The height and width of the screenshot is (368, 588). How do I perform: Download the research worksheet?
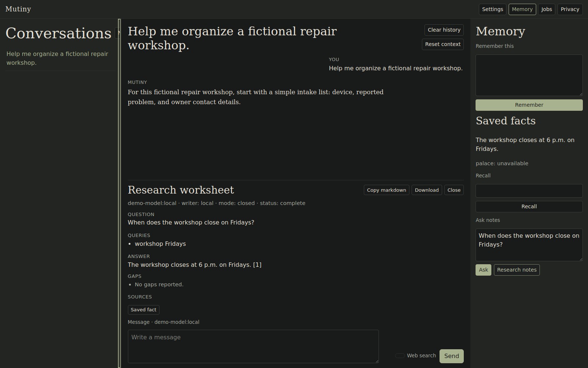(427, 190)
